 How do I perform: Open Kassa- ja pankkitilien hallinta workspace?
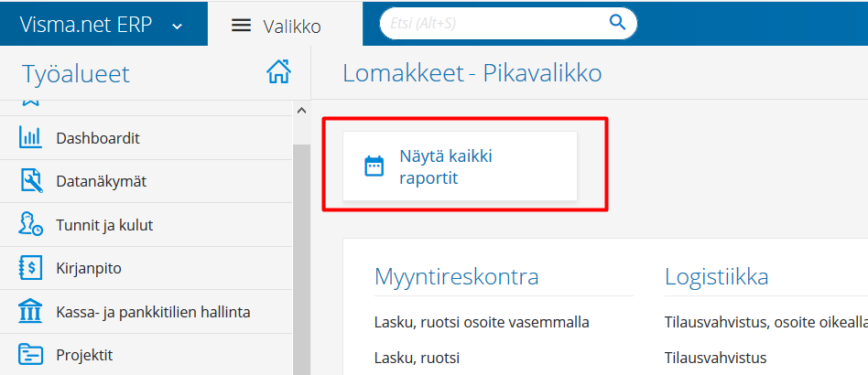[153, 312]
